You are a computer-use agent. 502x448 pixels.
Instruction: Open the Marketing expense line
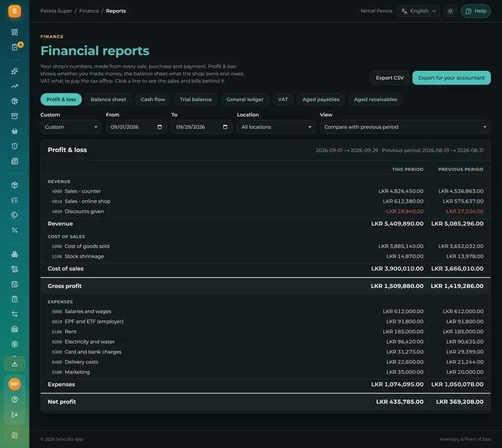click(x=265, y=372)
